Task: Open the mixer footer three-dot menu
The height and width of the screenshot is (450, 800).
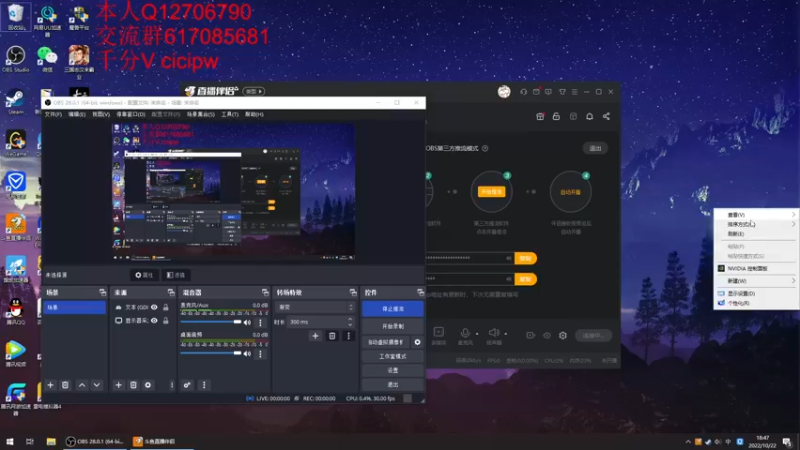Action: pos(204,385)
